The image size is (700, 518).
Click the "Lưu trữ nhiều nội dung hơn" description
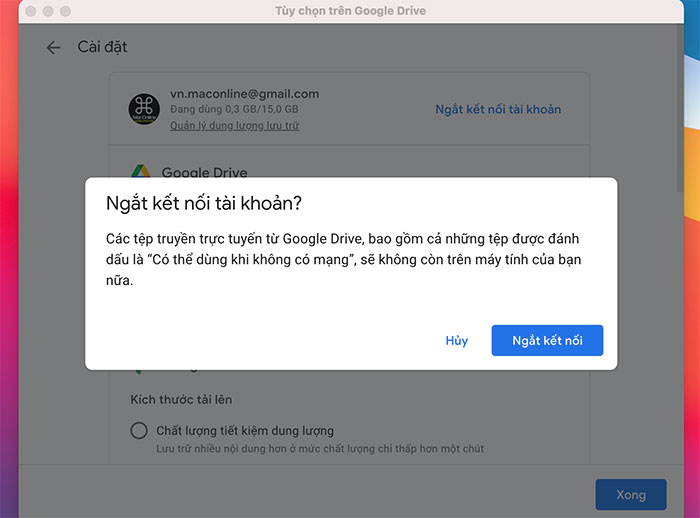tap(320, 449)
